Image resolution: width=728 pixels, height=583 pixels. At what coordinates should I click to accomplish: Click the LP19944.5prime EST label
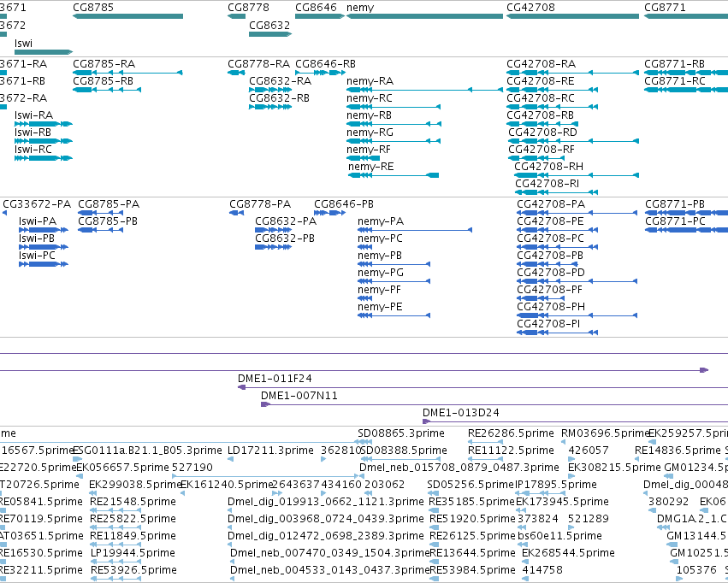133,553
